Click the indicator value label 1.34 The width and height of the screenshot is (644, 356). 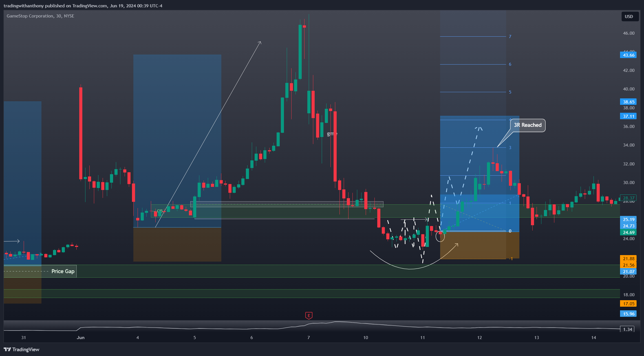(x=627, y=329)
